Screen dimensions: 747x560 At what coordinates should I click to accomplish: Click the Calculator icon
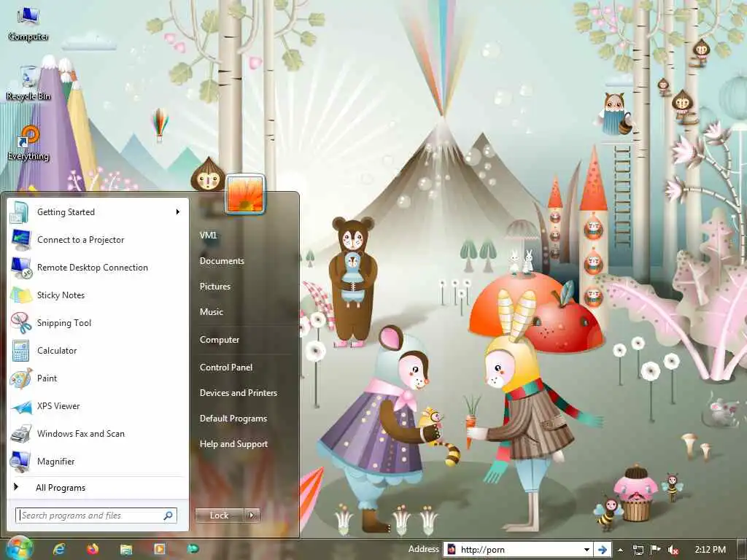pos(20,351)
